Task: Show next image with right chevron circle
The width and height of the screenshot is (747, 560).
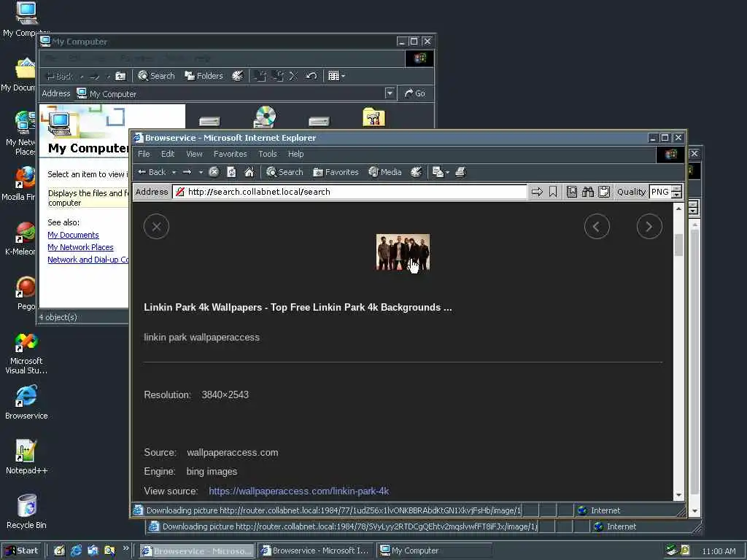Action: [649, 227]
